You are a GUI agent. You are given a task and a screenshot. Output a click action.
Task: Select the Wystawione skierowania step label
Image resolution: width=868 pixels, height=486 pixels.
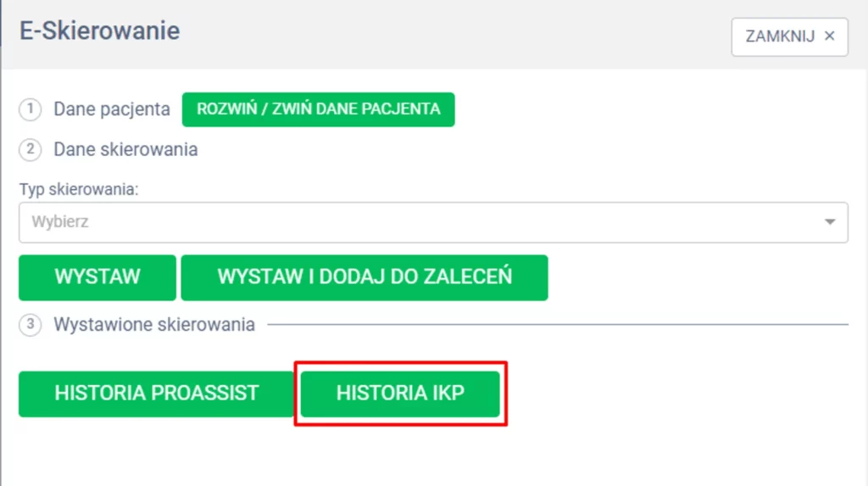(154, 325)
